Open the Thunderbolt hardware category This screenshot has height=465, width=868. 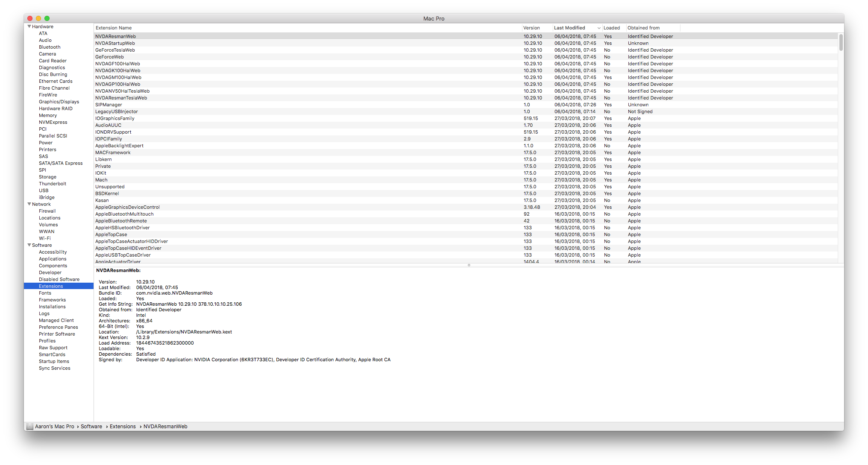pos(52,184)
